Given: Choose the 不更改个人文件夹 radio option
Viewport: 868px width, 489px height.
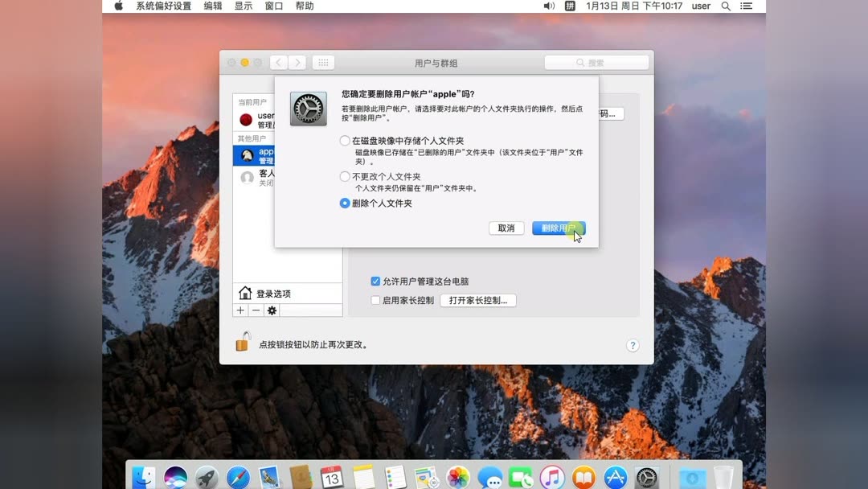Looking at the screenshot, I should click(x=346, y=175).
